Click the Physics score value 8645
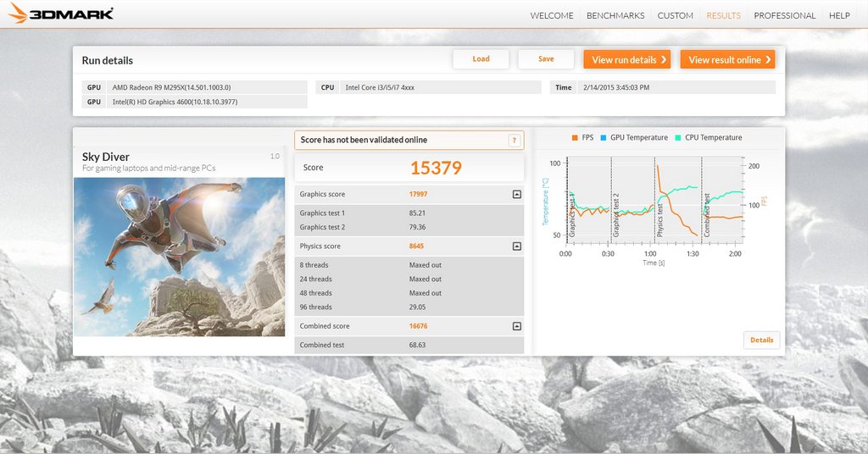 coord(416,246)
